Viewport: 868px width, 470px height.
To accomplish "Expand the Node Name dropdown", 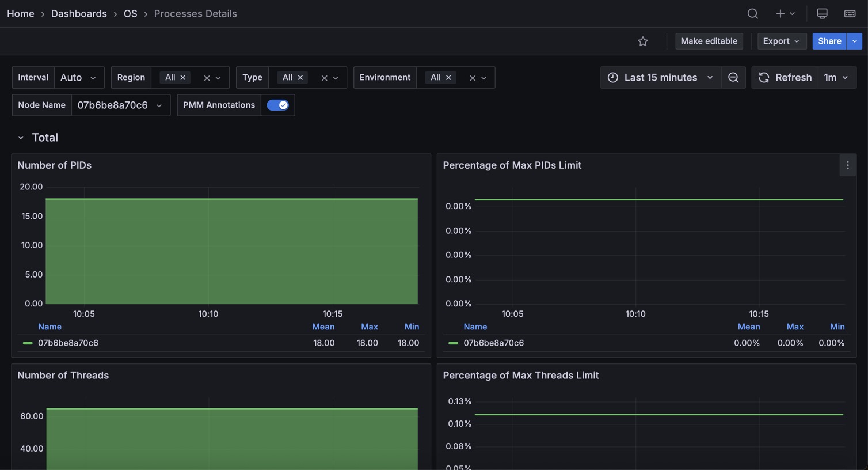I will (x=120, y=105).
